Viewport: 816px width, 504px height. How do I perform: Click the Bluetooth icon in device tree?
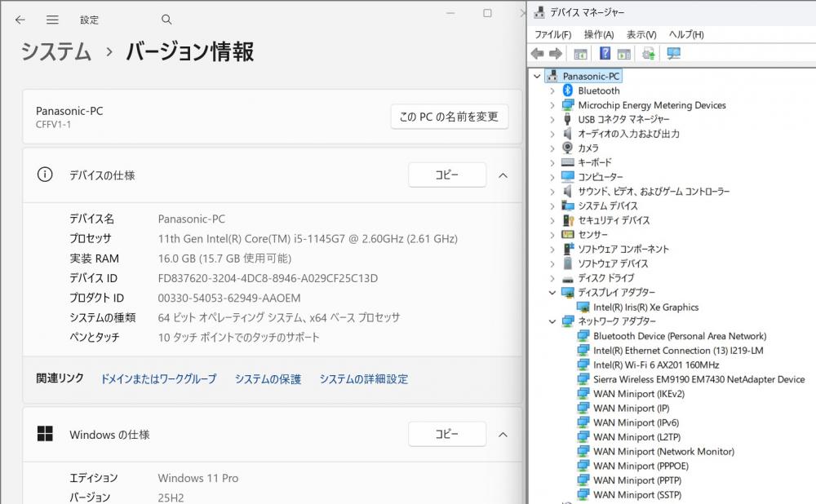[x=568, y=91]
